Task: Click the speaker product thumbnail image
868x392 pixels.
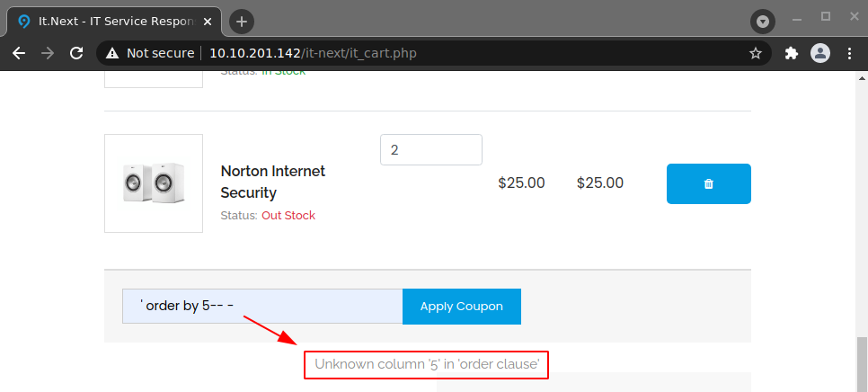Action: tap(154, 183)
